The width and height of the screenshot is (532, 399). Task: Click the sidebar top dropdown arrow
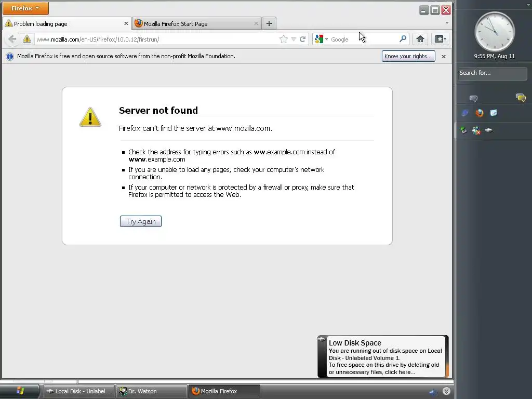coord(528,5)
